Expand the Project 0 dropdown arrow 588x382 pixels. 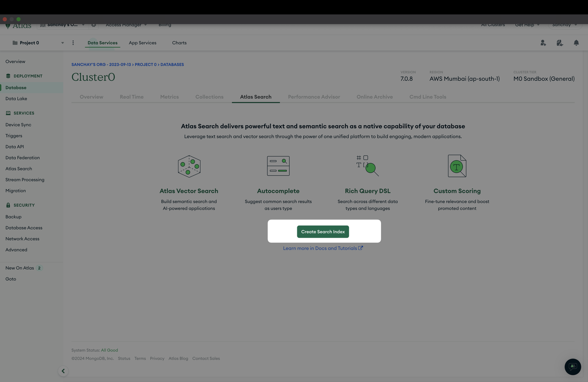pyautogui.click(x=62, y=43)
